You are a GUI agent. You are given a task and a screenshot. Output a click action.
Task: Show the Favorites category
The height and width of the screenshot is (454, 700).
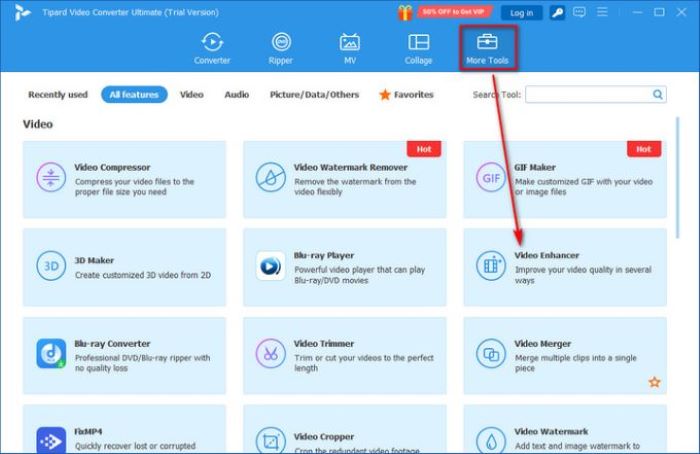pos(406,95)
